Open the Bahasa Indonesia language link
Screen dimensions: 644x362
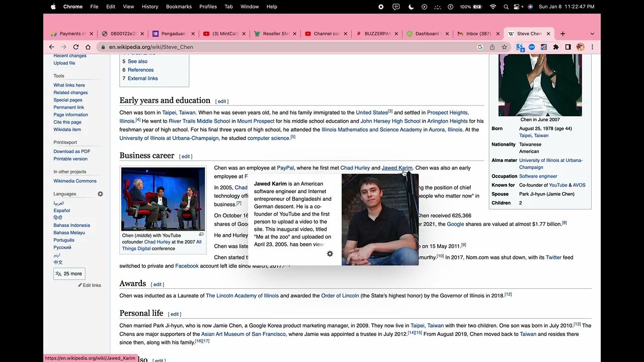coord(71,225)
